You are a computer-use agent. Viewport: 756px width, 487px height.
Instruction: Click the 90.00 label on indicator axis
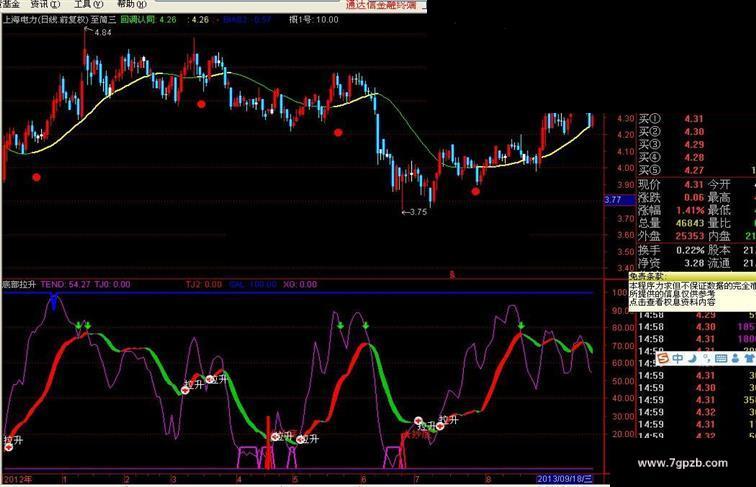click(x=623, y=311)
